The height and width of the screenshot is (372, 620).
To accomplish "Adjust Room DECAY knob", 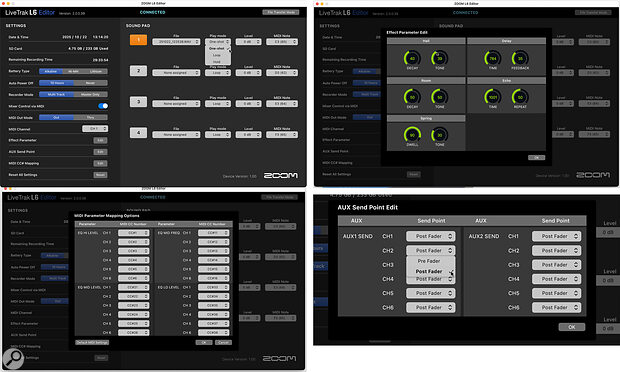I will 412,97.
